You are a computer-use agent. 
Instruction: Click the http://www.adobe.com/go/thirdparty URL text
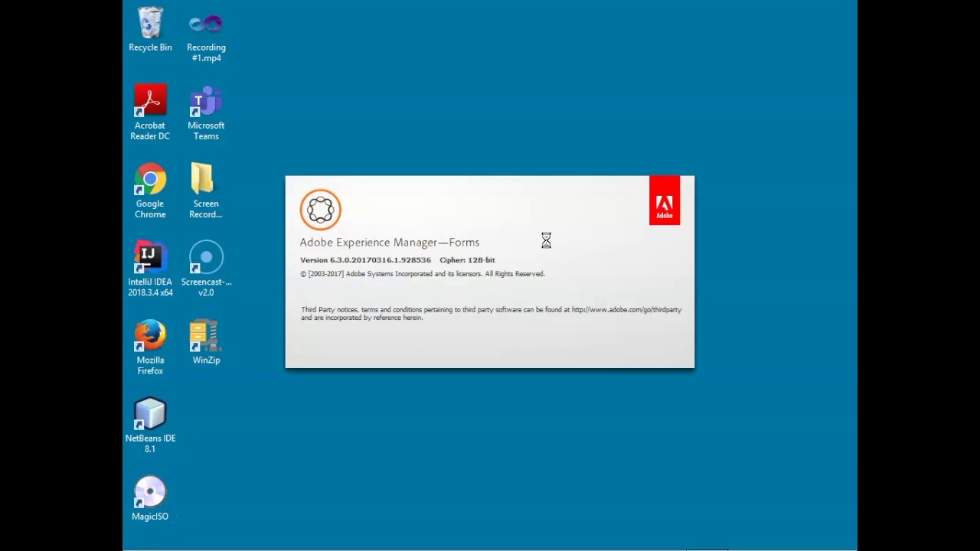(626, 310)
